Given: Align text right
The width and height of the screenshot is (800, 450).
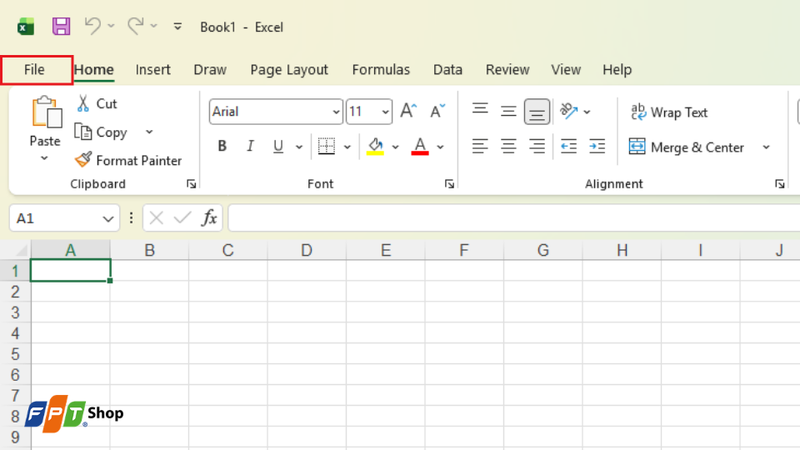Looking at the screenshot, I should tap(537, 146).
